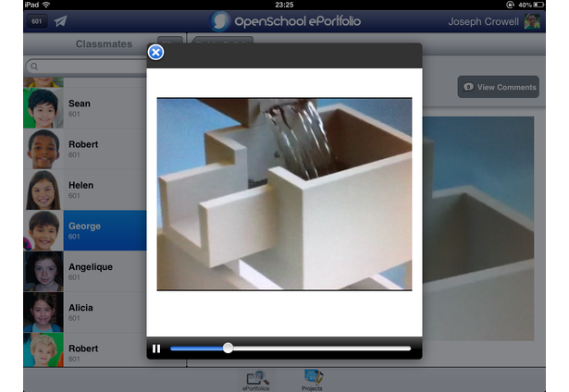Tap the video frame showing white boxes
The image size is (569, 392).
coord(284,194)
